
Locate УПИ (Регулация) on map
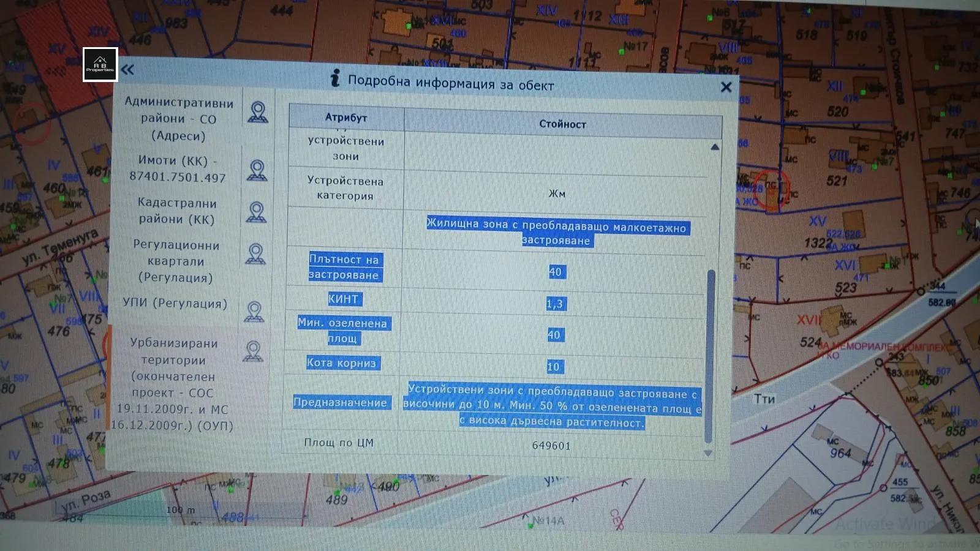click(x=254, y=312)
